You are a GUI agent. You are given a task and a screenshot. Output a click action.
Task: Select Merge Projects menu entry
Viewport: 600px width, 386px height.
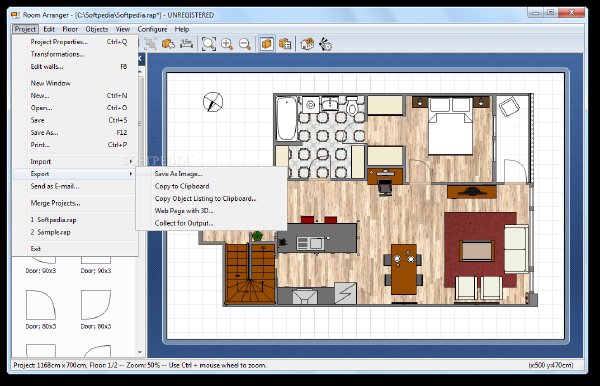(x=55, y=203)
